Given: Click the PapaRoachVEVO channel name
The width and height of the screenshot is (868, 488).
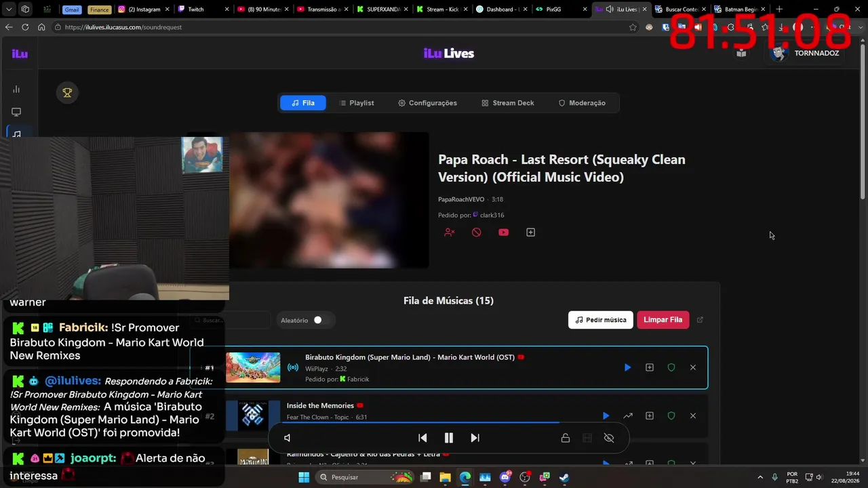Looking at the screenshot, I should (x=461, y=199).
